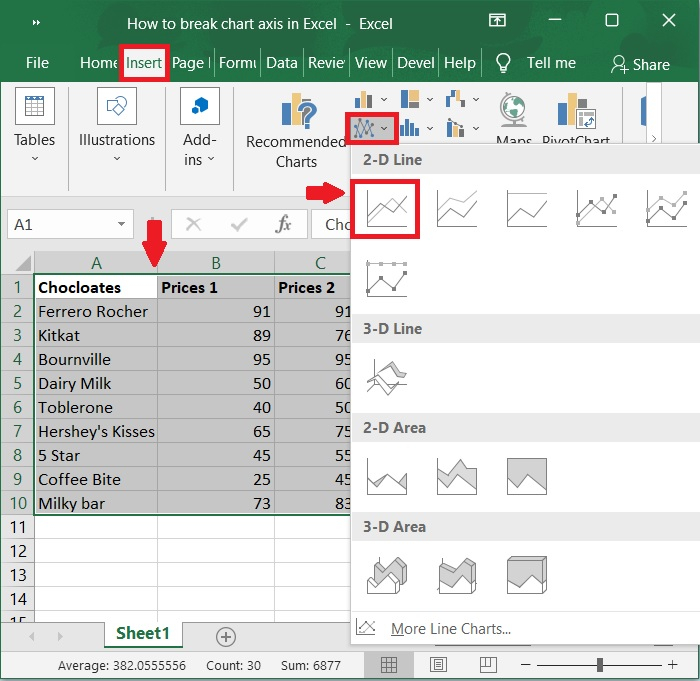This screenshot has height=681, width=700.
Task: Select the 3-D Line chart icon
Action: (386, 377)
